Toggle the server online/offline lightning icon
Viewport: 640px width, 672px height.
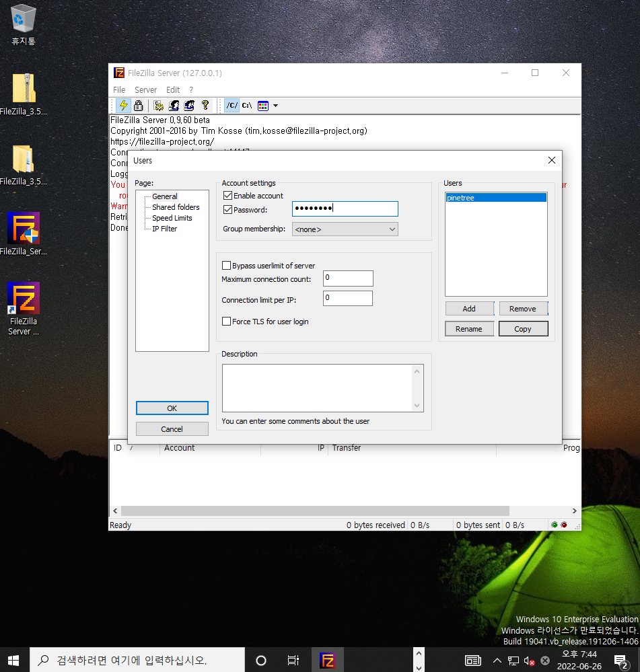pos(123,106)
